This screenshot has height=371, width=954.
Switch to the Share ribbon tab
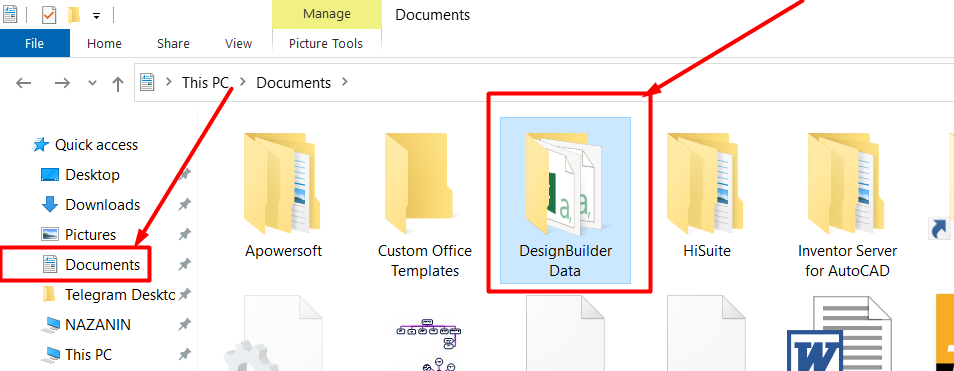tap(173, 44)
